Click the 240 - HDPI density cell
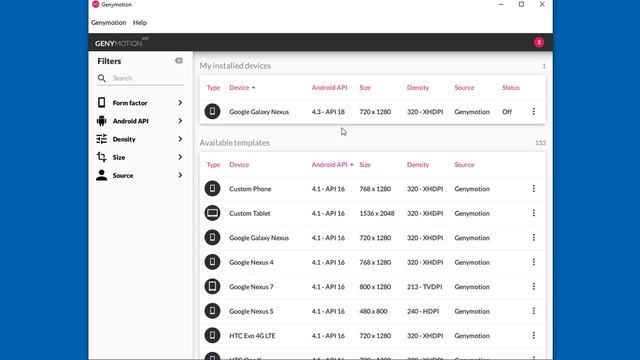Image resolution: width=640 pixels, height=360 pixels. (x=423, y=311)
